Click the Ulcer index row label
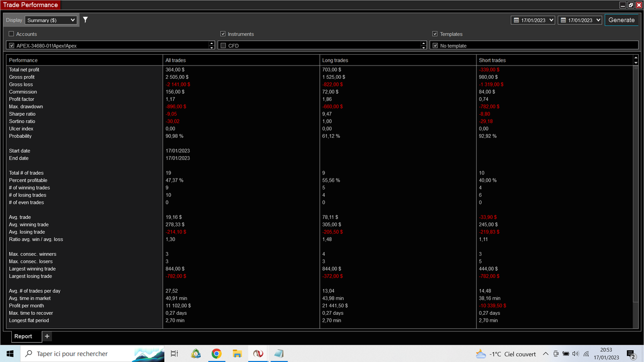Image resolution: width=644 pixels, height=362 pixels. (x=21, y=129)
